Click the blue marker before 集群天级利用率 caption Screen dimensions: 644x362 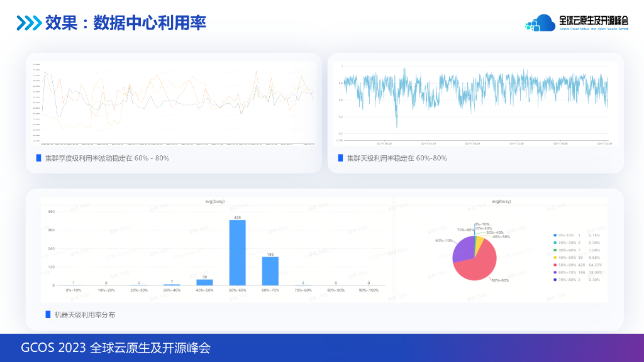tap(340, 158)
